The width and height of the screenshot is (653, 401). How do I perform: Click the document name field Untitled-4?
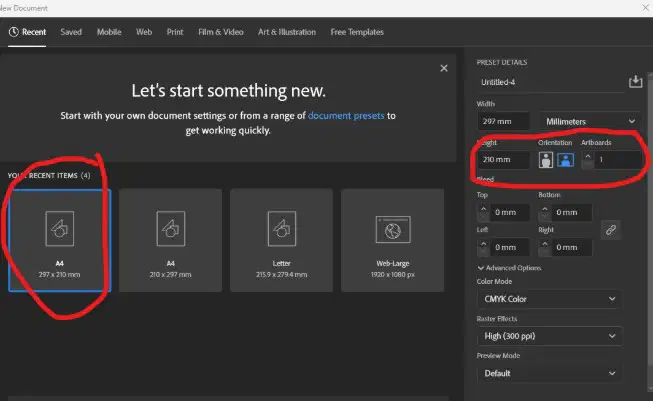pyautogui.click(x=551, y=82)
